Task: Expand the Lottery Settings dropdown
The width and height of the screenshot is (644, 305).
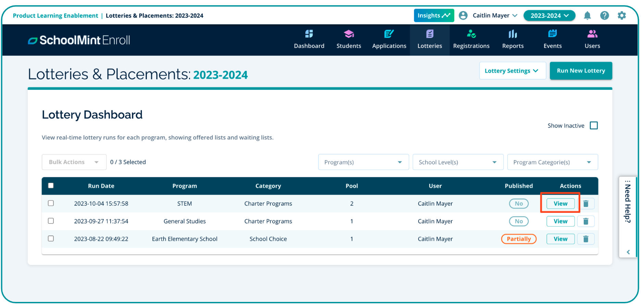Action: [x=512, y=71]
